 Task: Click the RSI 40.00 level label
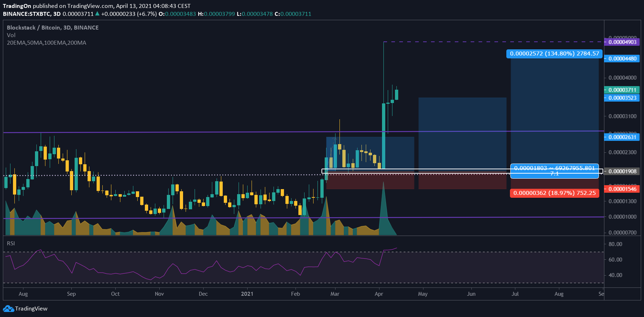coord(615,275)
